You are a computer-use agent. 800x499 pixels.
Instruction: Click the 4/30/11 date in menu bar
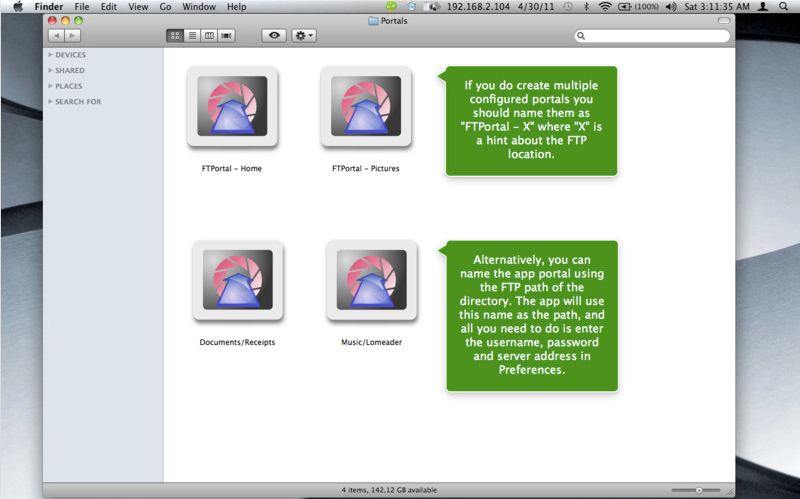pyautogui.click(x=536, y=7)
